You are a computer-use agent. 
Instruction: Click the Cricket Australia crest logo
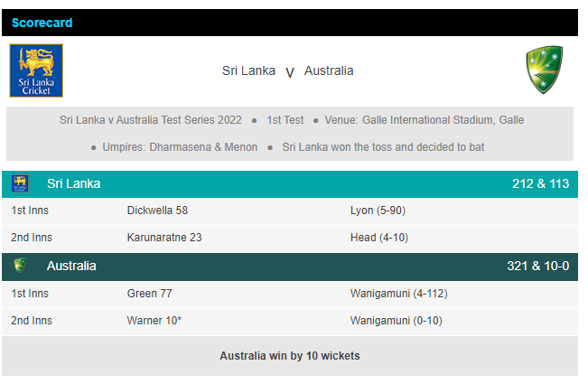click(x=545, y=70)
